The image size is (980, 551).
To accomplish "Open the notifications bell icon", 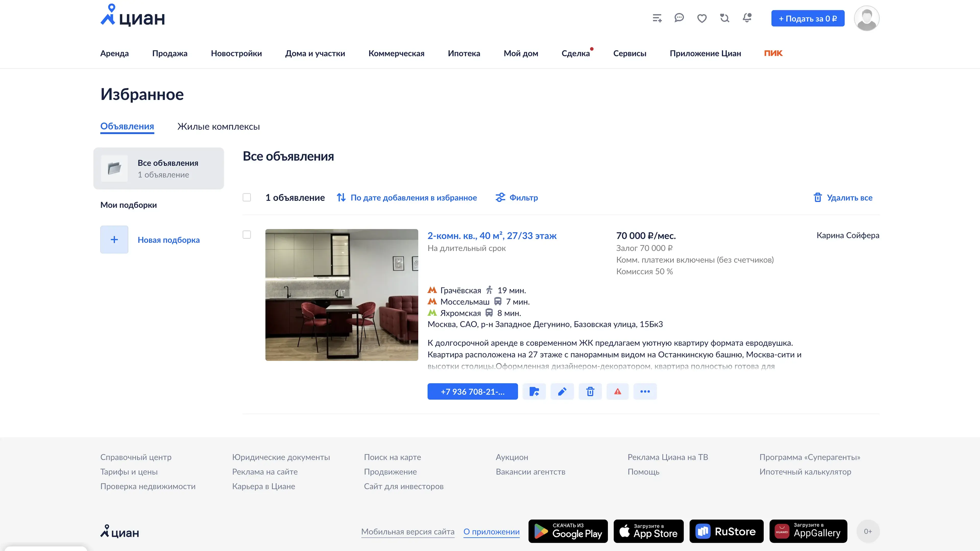I will click(x=747, y=18).
